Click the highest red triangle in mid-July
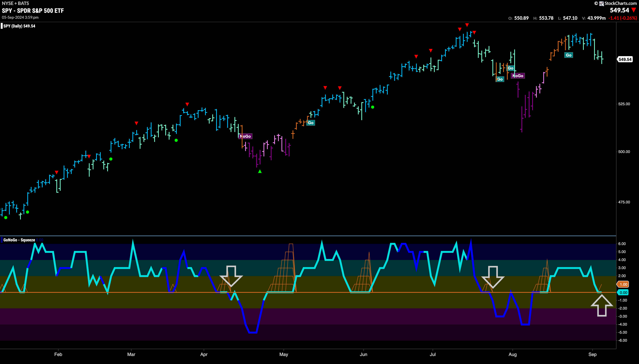 (x=467, y=25)
